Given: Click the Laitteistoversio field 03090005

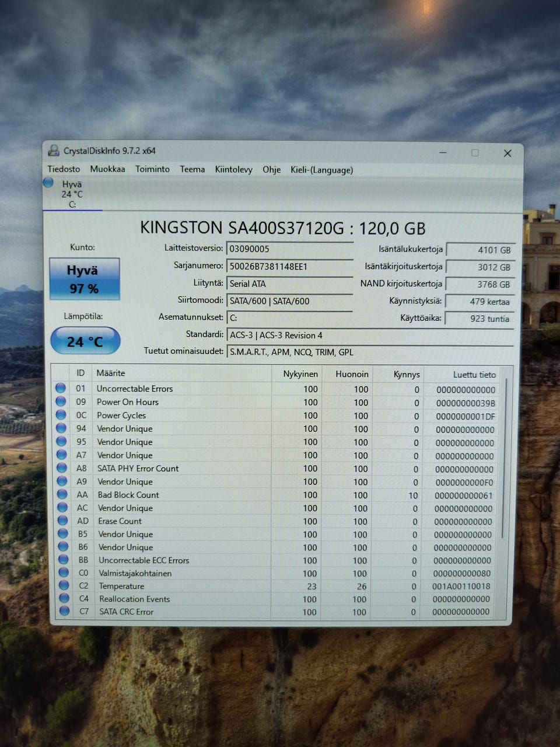Looking at the screenshot, I should coord(289,249).
